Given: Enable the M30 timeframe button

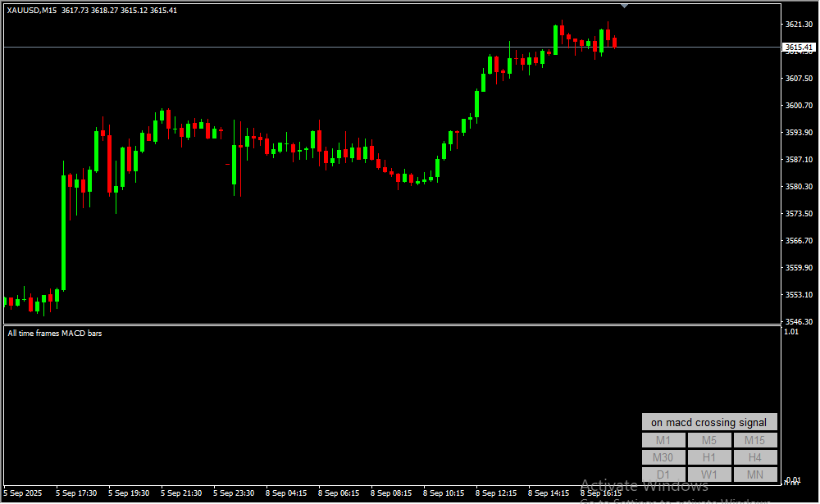Looking at the screenshot, I should [663, 457].
